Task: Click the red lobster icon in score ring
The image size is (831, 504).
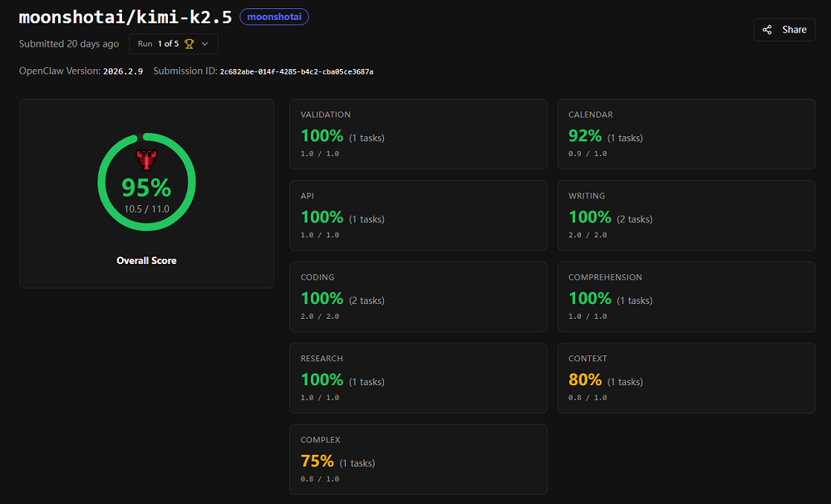Action: (146, 160)
